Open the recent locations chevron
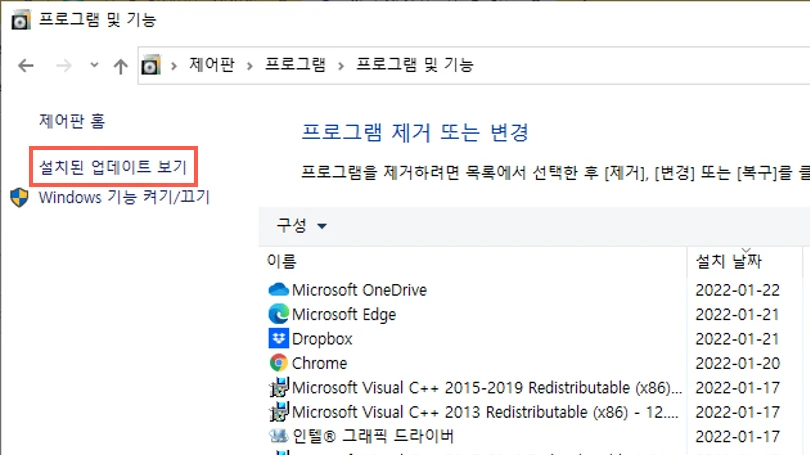Viewport: 810px width, 455px height. tap(94, 65)
